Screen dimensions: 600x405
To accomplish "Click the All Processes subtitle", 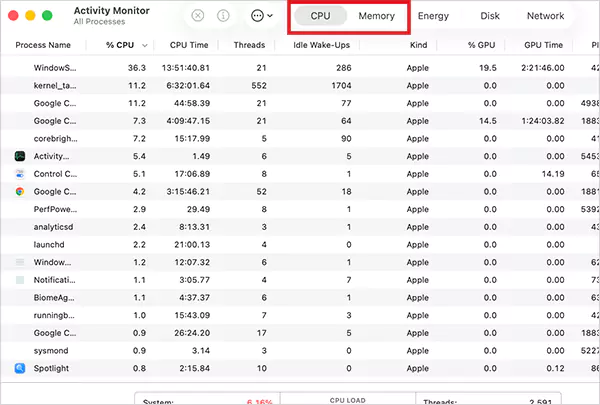I will point(99,22).
